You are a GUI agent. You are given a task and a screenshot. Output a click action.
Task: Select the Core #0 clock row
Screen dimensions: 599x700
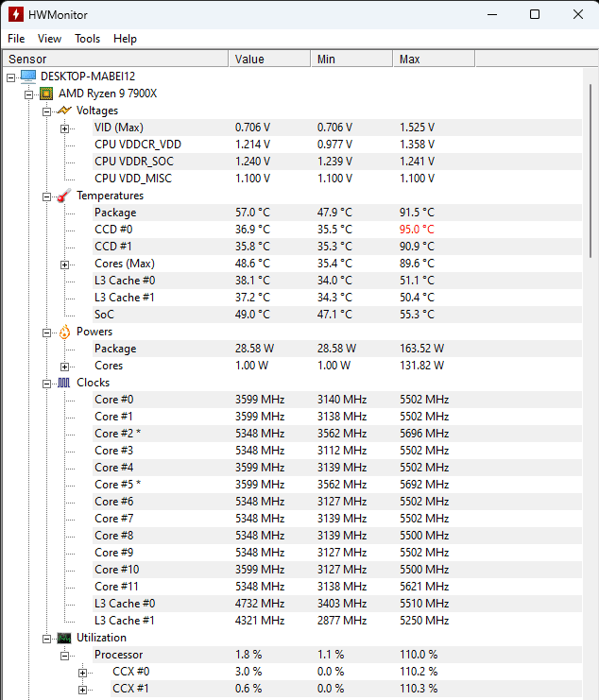[x=337, y=400]
